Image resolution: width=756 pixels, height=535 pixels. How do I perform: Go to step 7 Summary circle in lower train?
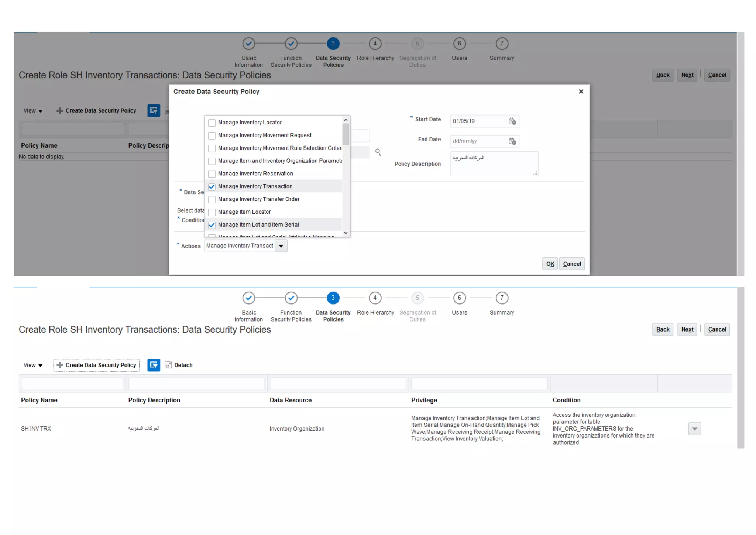pos(502,298)
